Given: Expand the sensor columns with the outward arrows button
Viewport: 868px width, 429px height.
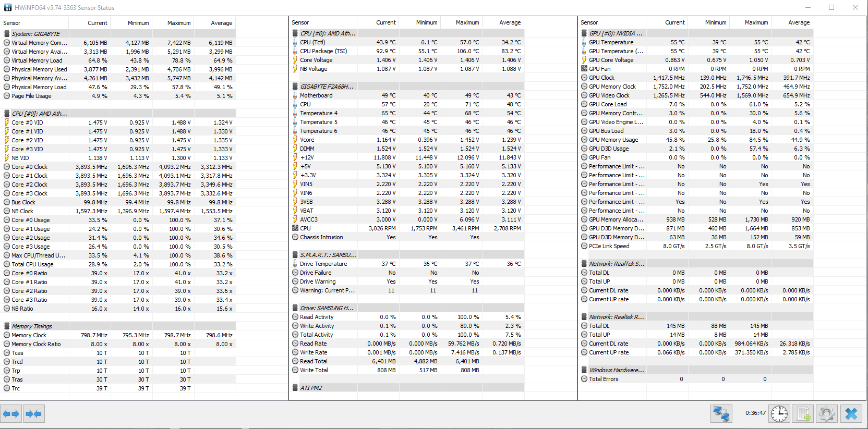Looking at the screenshot, I should [x=11, y=414].
